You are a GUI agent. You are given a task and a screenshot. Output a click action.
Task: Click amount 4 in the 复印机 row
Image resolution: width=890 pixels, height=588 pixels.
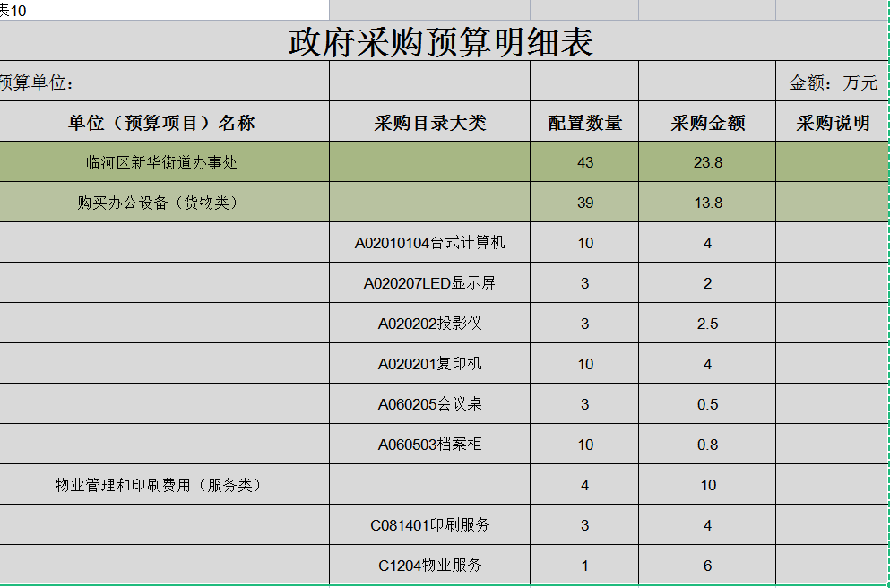tap(707, 363)
